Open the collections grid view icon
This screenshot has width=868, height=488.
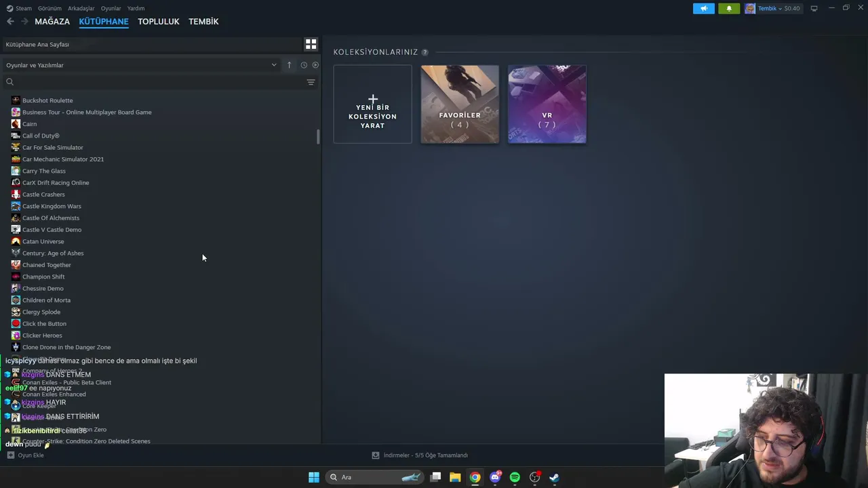[x=311, y=44]
